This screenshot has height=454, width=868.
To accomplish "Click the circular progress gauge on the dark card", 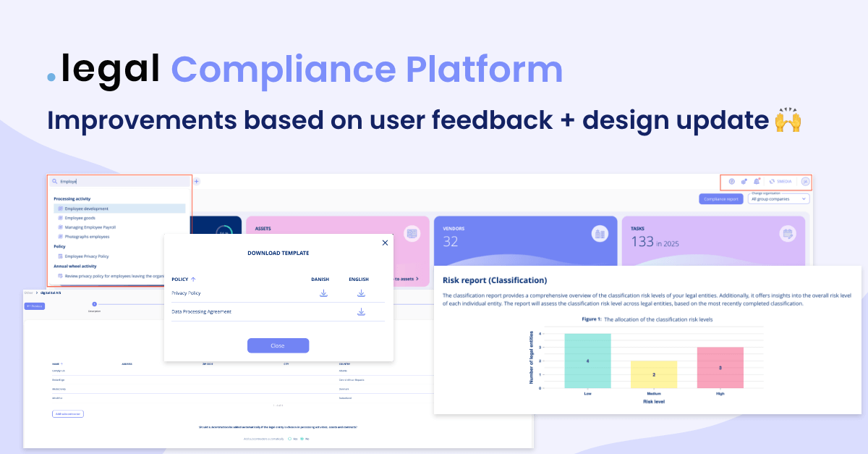I will pyautogui.click(x=223, y=230).
